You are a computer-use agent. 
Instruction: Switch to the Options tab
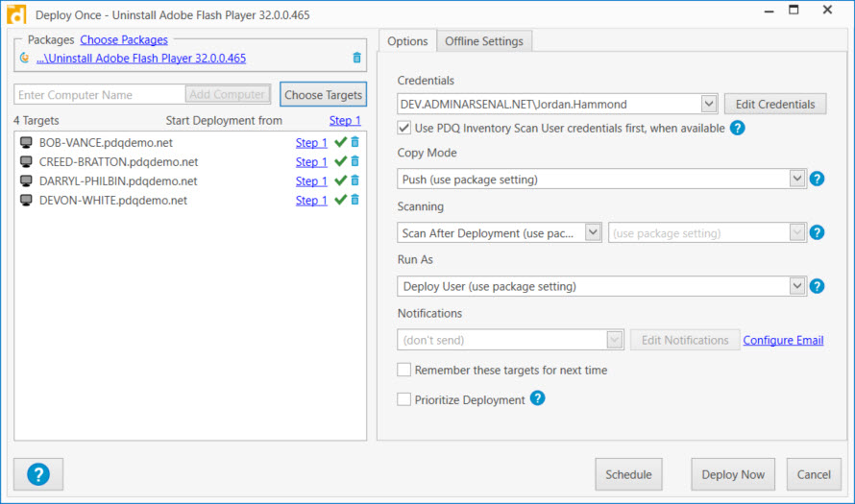click(407, 41)
